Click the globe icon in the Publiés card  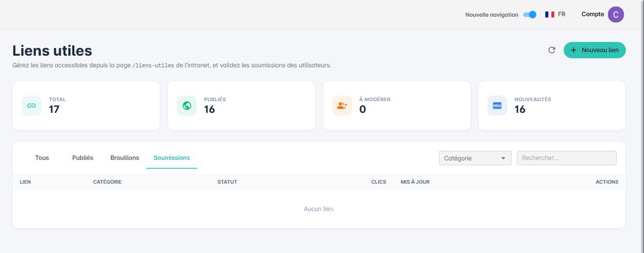tap(187, 106)
